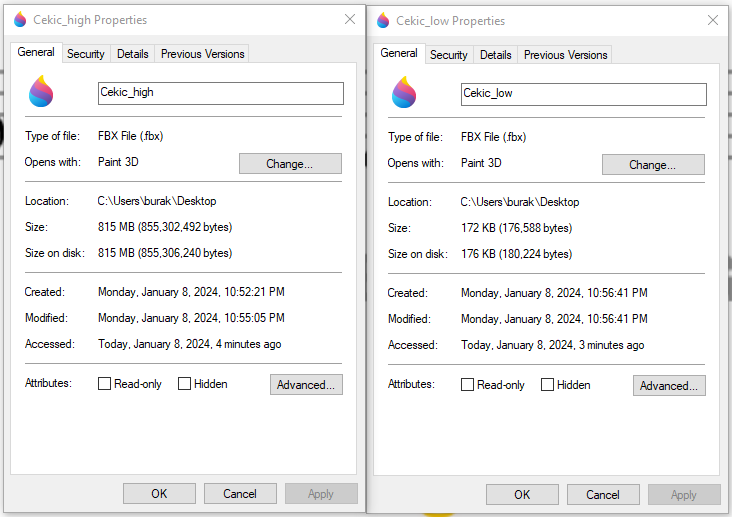Screen dimensions: 732x517
Task: Open Details tab in Cekic_low Properties
Action: [496, 55]
